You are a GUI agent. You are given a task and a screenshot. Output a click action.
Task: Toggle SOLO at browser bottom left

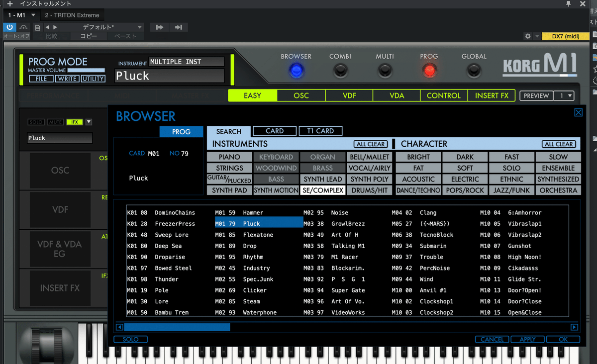click(x=130, y=339)
